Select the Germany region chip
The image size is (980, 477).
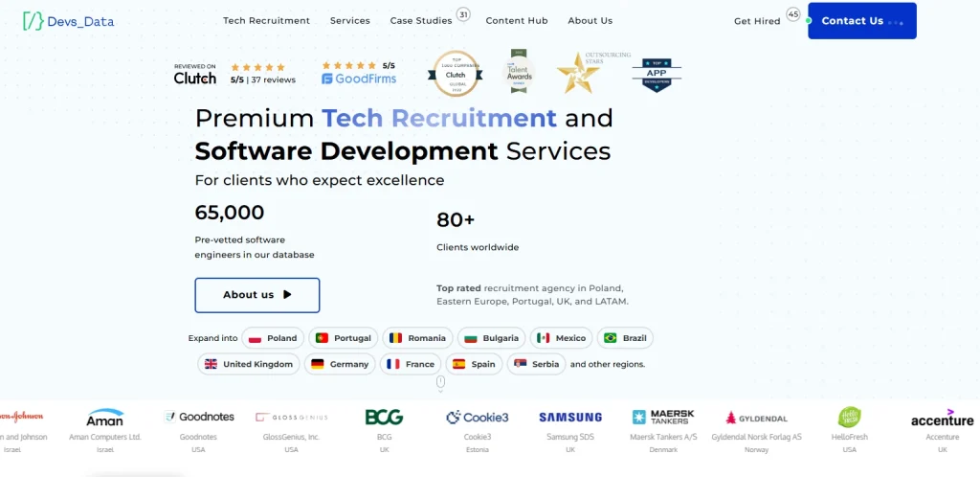click(x=340, y=364)
